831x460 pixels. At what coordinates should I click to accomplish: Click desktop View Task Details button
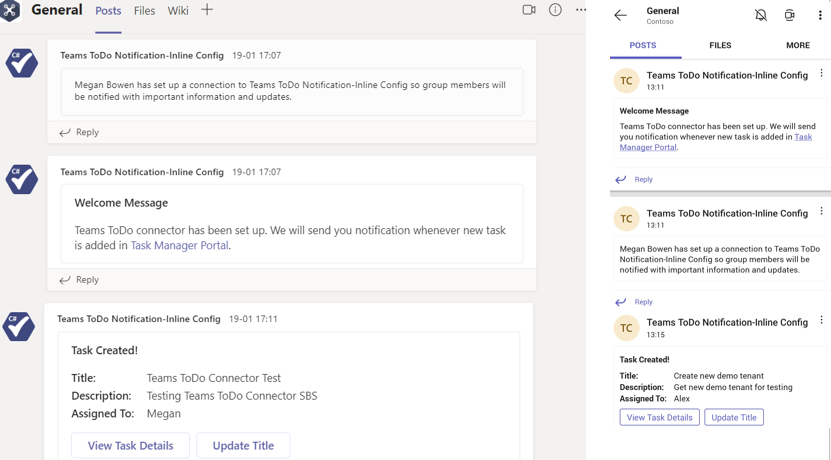pyautogui.click(x=130, y=445)
